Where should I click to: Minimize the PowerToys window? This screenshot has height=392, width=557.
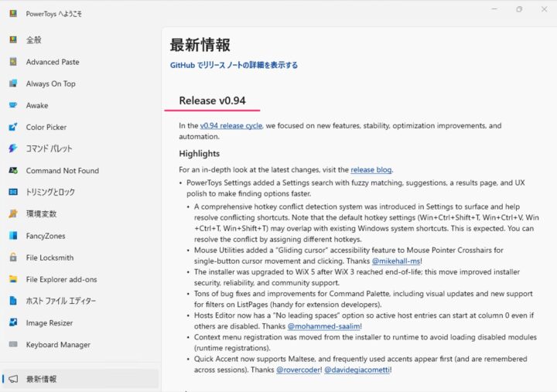[494, 9]
